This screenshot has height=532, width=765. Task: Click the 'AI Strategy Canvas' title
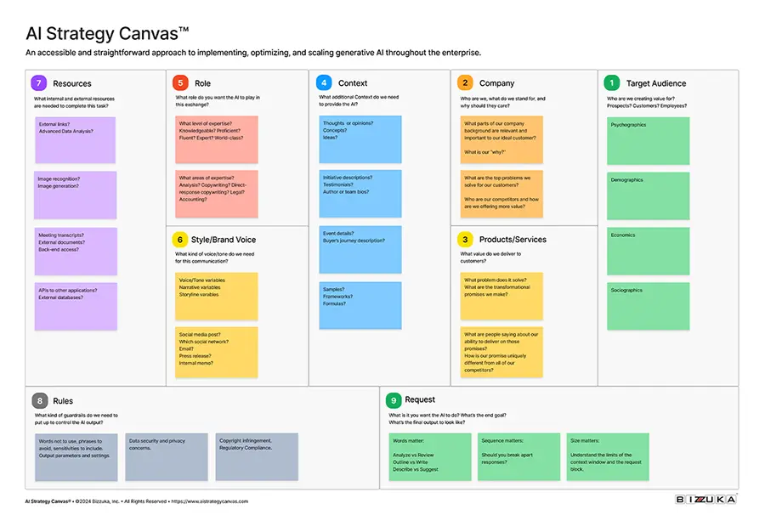107,34
